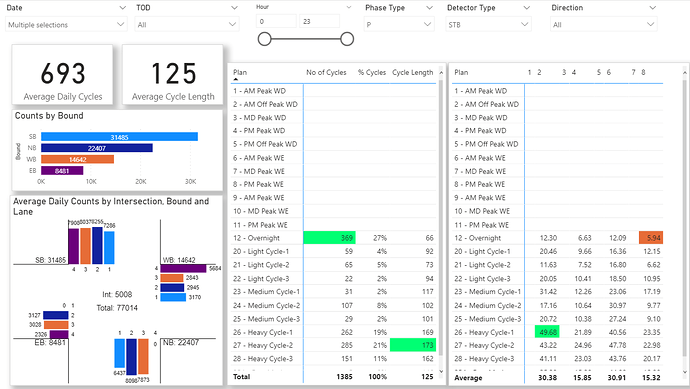Viewport: 690px width, 389px height.
Task: Click the Hour slider track between handles
Action: click(x=306, y=39)
